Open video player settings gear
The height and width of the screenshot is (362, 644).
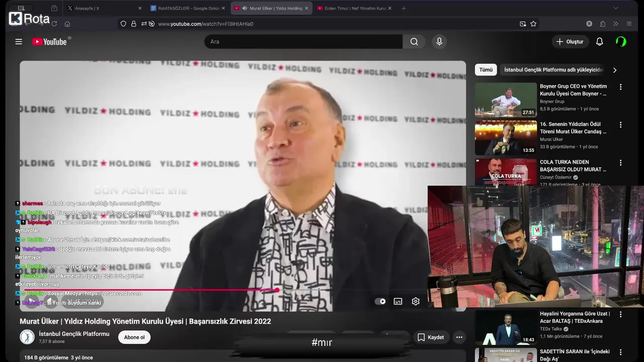[416, 301]
